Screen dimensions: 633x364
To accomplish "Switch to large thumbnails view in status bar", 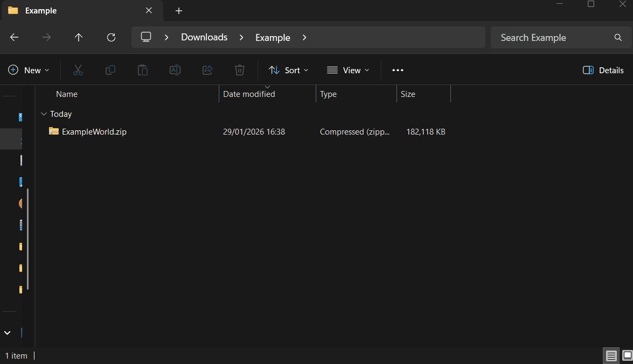I will click(627, 356).
